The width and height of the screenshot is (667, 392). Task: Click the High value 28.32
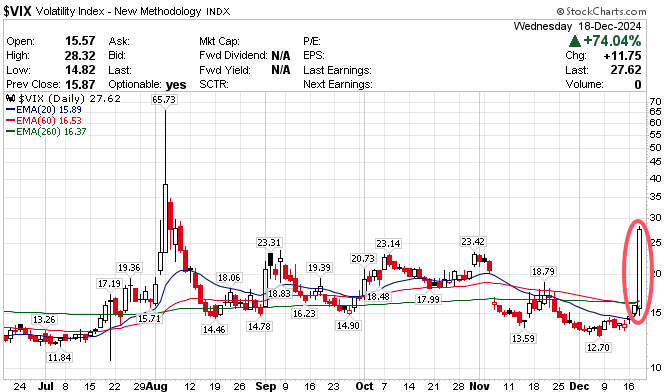[x=80, y=56]
